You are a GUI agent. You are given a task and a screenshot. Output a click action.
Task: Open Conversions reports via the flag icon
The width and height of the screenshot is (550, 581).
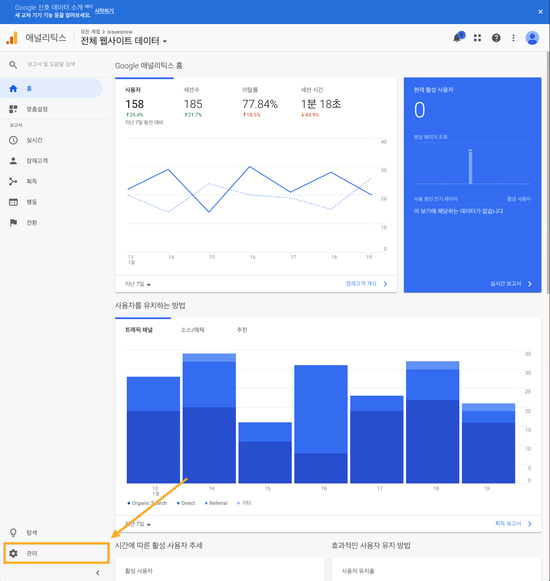pyautogui.click(x=13, y=222)
